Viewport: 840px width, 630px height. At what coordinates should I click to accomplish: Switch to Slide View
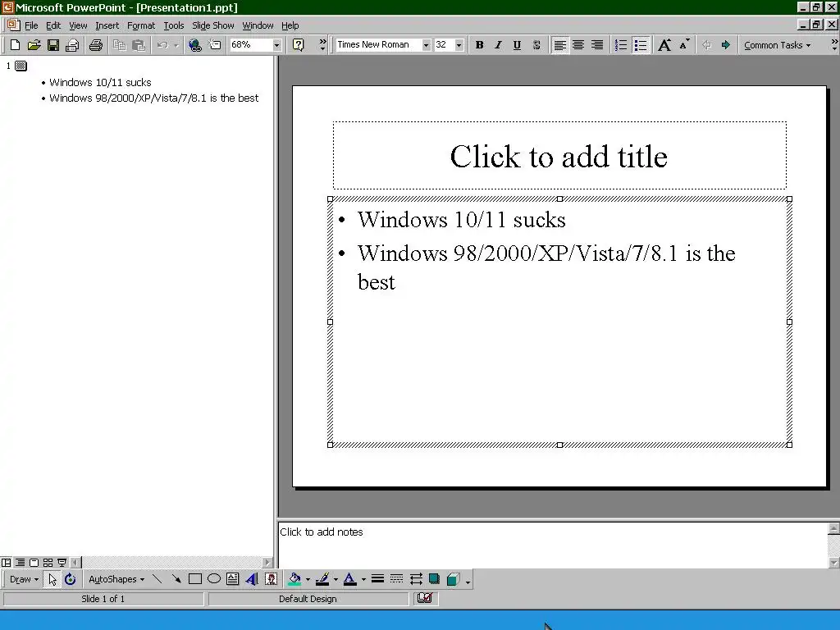click(x=34, y=563)
